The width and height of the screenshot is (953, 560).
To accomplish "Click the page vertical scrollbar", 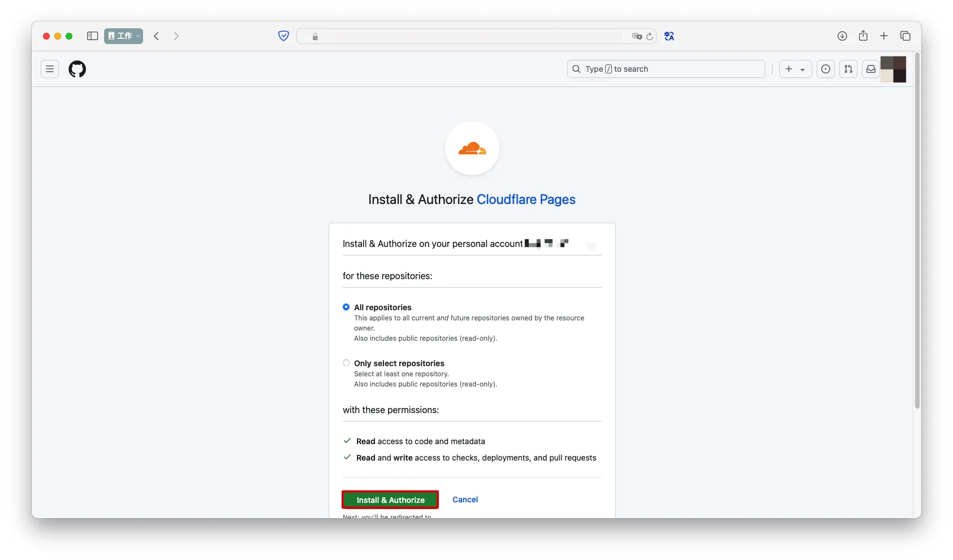I will 917,231.
